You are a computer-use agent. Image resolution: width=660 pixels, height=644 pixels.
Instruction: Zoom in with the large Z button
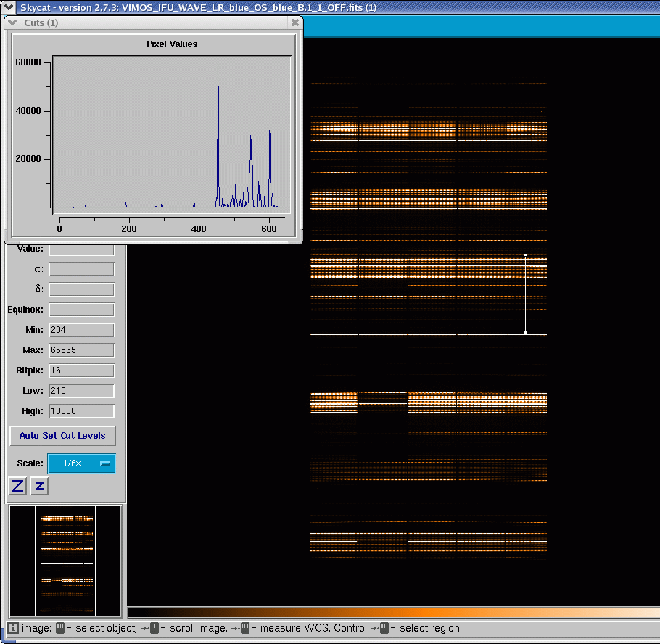click(x=17, y=486)
